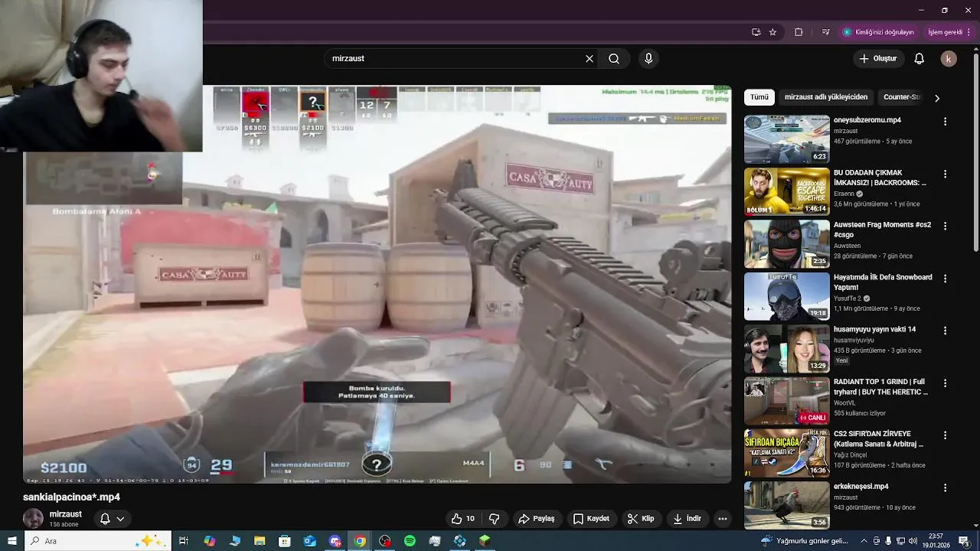Open options menu for erkekneşesi.mp4
The image size is (980, 551).
(x=945, y=487)
